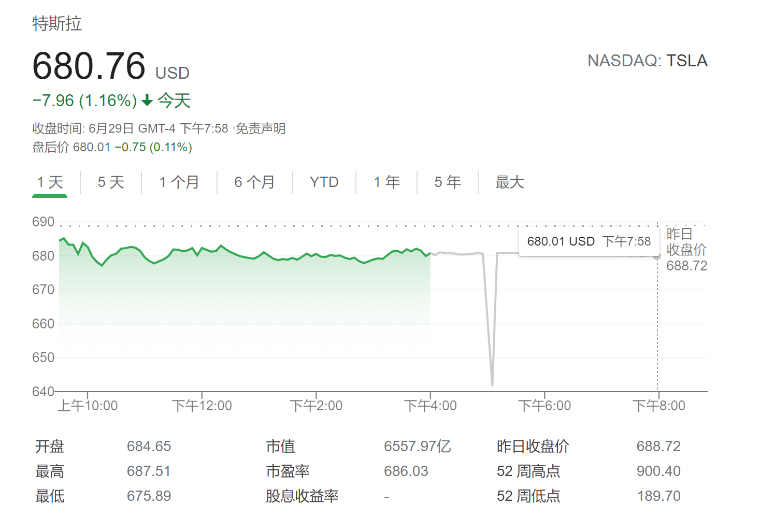The width and height of the screenshot is (760, 532).
Task: Click the 640 y-axis label
Action: (43, 392)
